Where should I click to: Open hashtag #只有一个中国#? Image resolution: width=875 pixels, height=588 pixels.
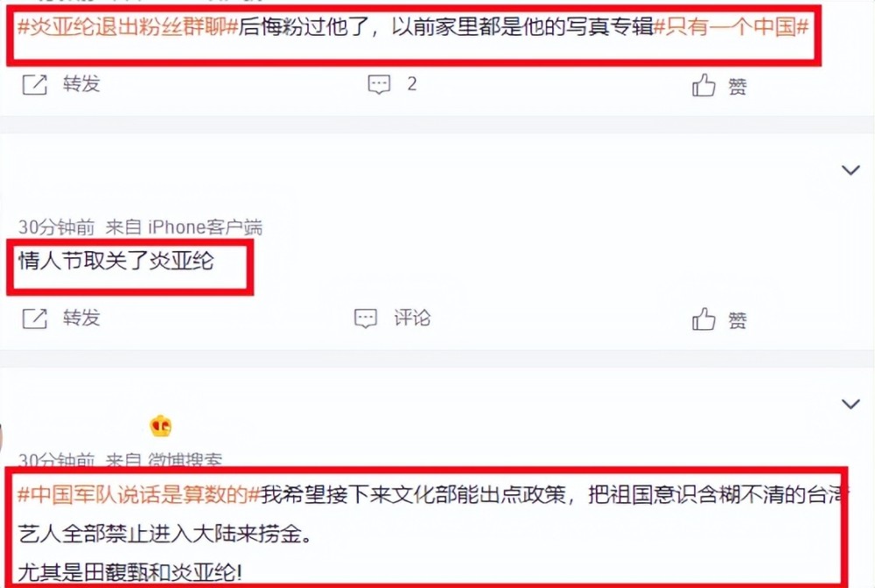(x=731, y=27)
